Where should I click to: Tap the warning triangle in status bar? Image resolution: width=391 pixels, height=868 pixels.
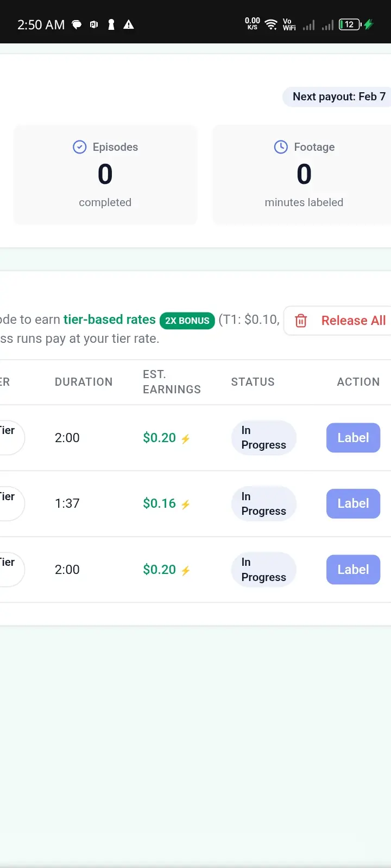(129, 24)
